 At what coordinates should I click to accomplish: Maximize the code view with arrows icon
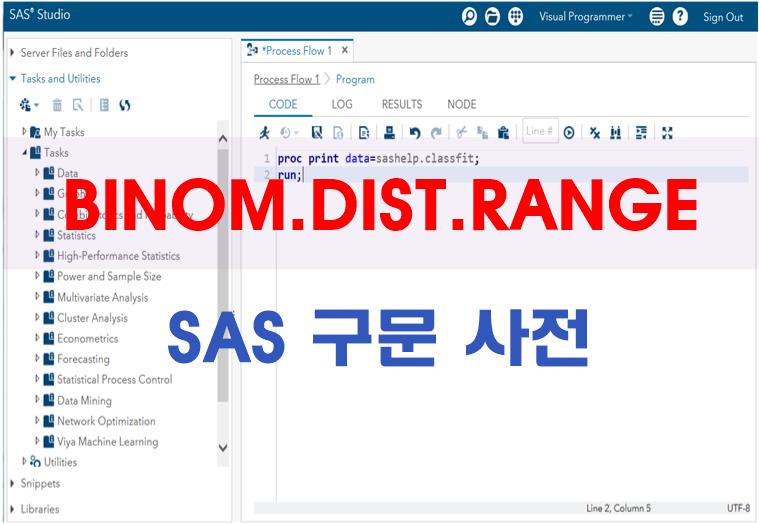point(667,132)
